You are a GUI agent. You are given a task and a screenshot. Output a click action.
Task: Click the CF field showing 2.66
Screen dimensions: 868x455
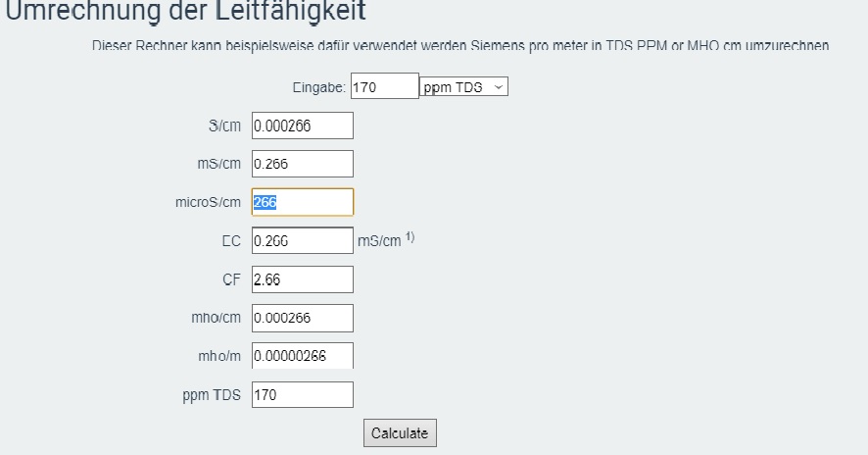(302, 279)
